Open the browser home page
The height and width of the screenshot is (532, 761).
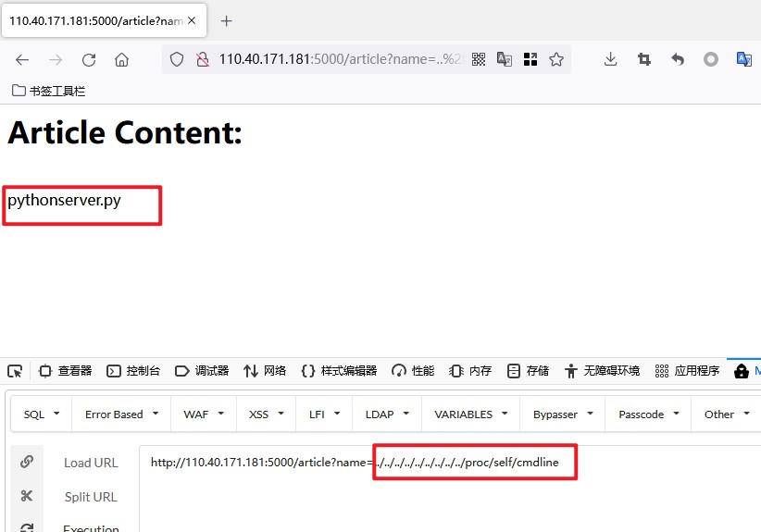click(x=121, y=59)
